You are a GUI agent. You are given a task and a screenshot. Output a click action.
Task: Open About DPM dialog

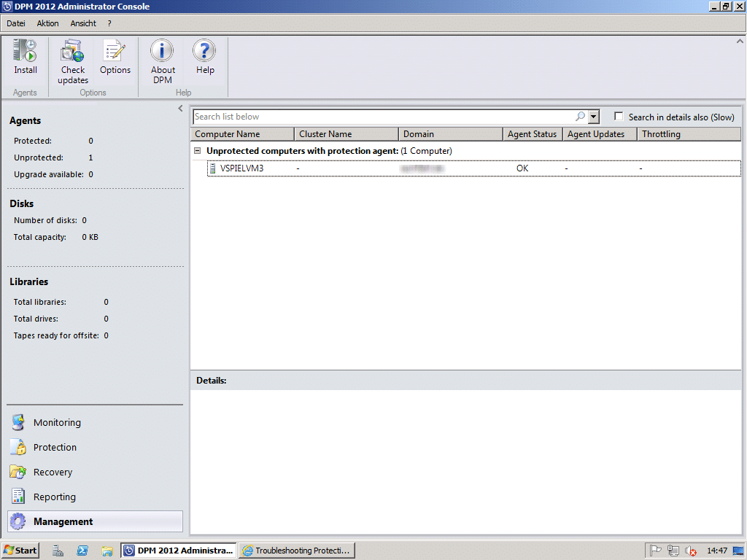click(x=163, y=62)
